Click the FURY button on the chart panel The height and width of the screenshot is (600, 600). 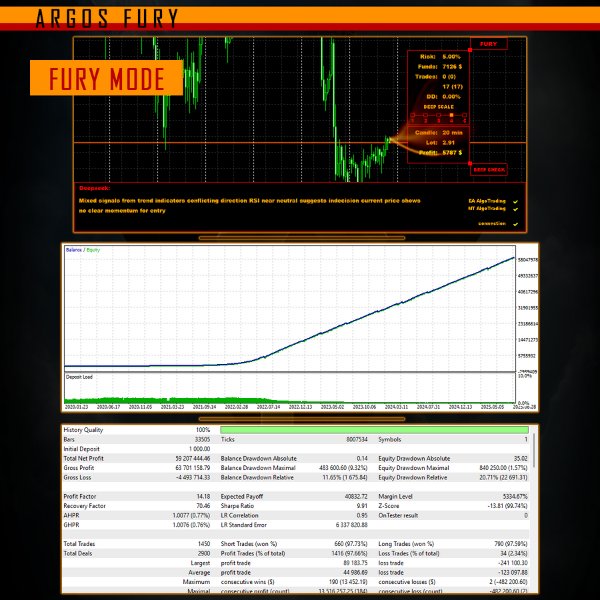(x=489, y=44)
